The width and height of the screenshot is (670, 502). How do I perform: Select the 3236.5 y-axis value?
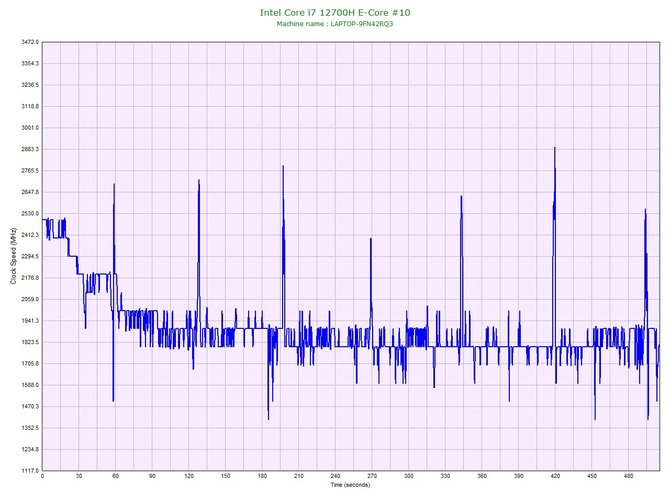tap(30, 85)
